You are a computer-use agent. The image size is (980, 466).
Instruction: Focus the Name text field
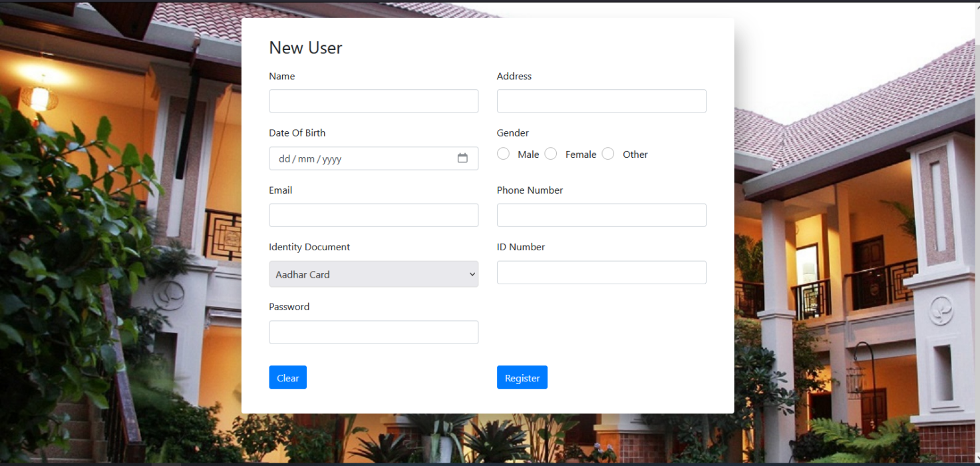[x=373, y=101]
